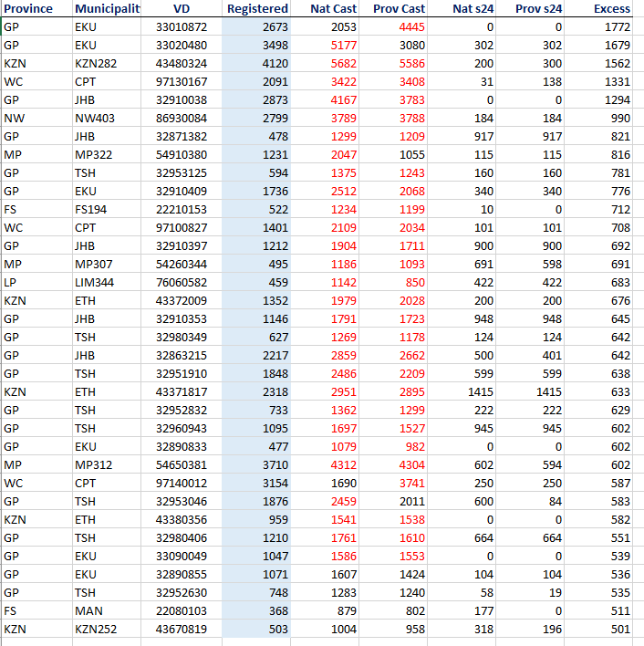Select VD cell 32960943
644x646 pixels.
(182, 429)
